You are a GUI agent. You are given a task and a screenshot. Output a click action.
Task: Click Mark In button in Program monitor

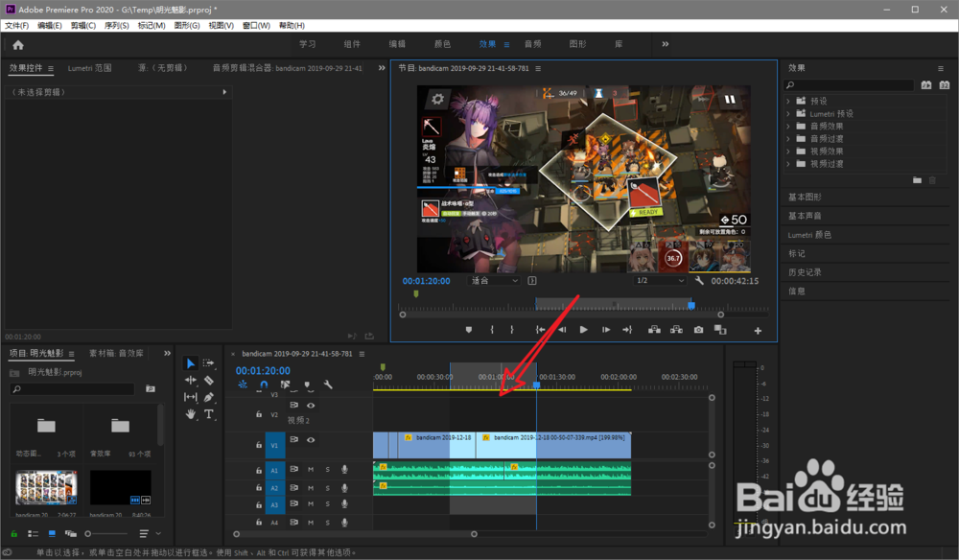point(492,330)
